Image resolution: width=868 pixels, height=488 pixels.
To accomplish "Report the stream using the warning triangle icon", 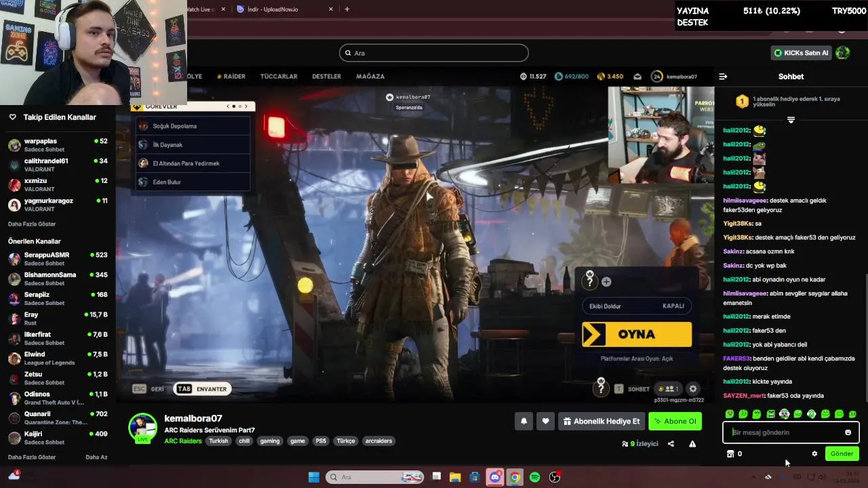I will coord(692,444).
